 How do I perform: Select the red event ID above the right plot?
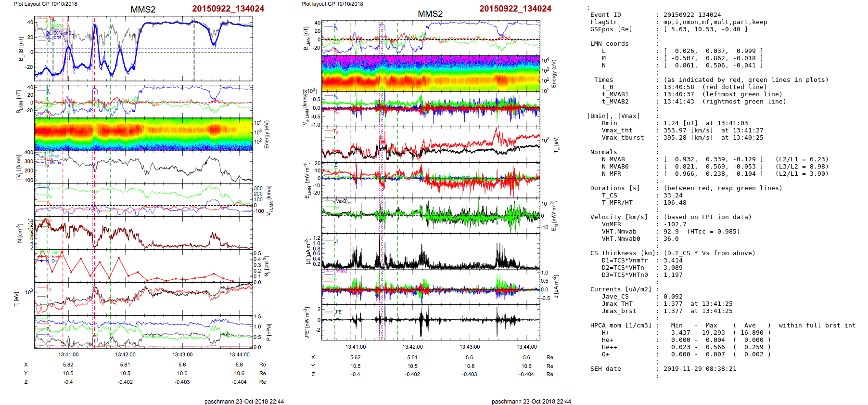pos(515,9)
